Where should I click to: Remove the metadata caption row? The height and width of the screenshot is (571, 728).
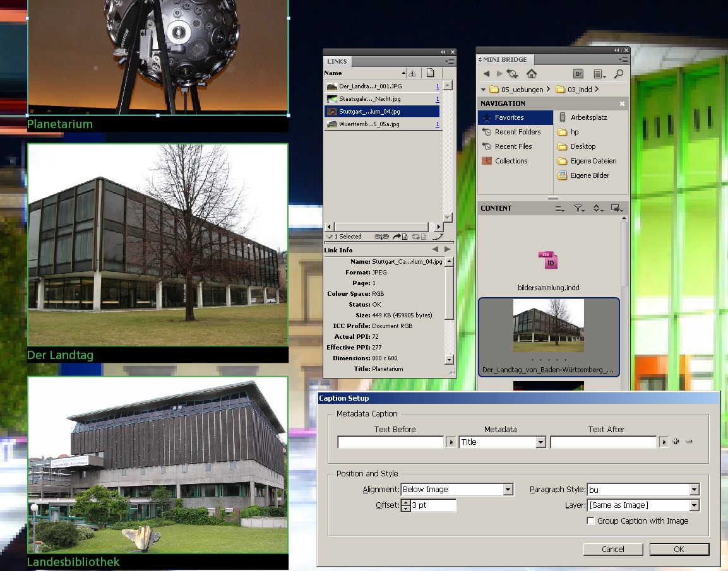coord(689,442)
